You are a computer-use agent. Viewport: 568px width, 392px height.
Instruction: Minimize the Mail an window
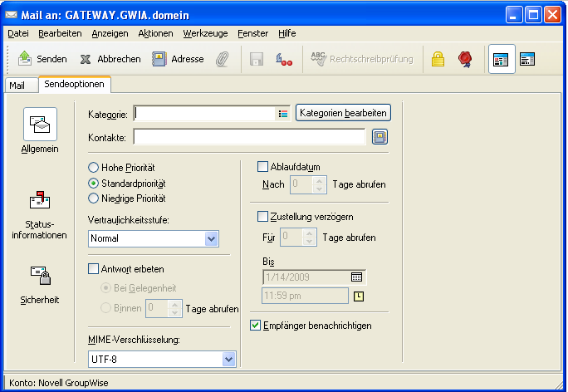click(514, 15)
